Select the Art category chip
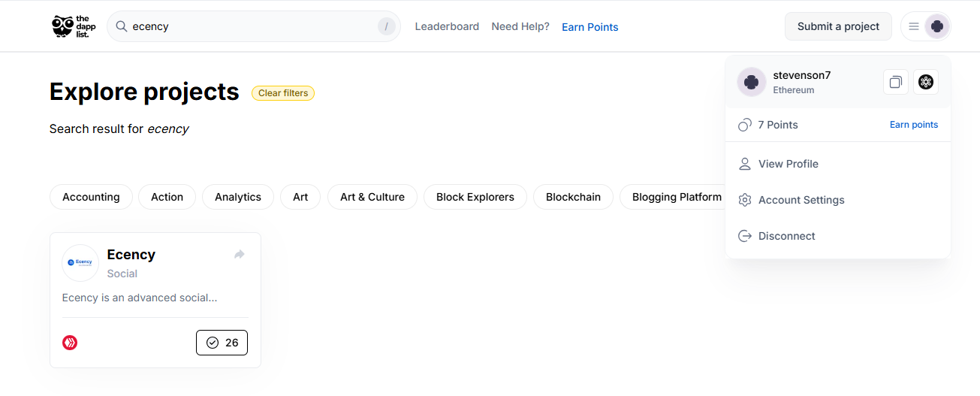 pos(300,197)
